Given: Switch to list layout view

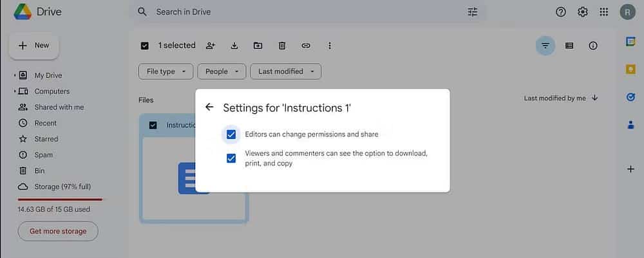Looking at the screenshot, I should point(569,46).
